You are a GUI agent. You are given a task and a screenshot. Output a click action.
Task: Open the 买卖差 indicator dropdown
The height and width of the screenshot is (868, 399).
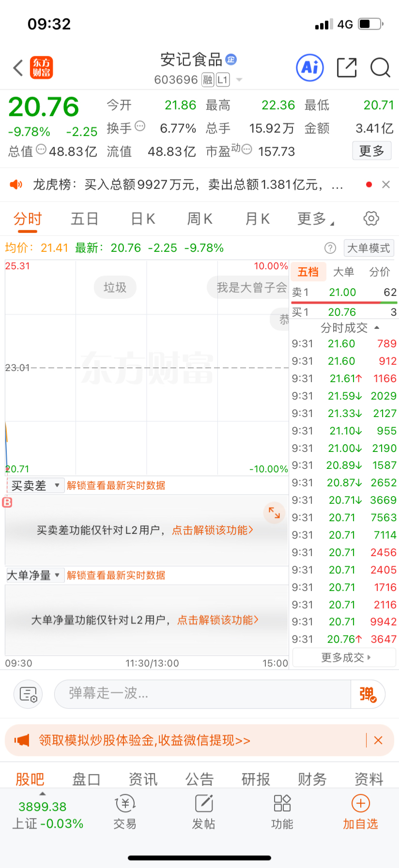35,485
